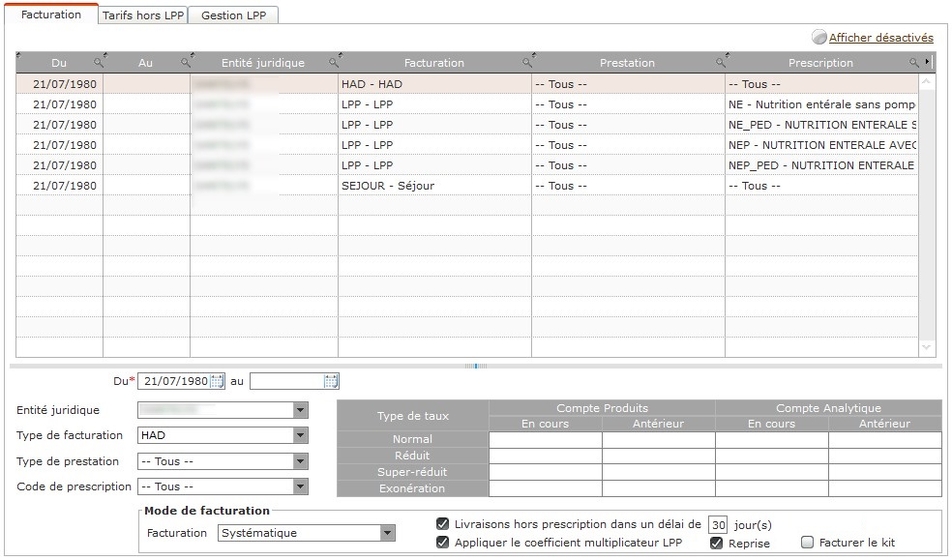Image resolution: width=952 pixels, height=560 pixels.
Task: Open the Entité juridique dropdown
Action: [x=301, y=410]
